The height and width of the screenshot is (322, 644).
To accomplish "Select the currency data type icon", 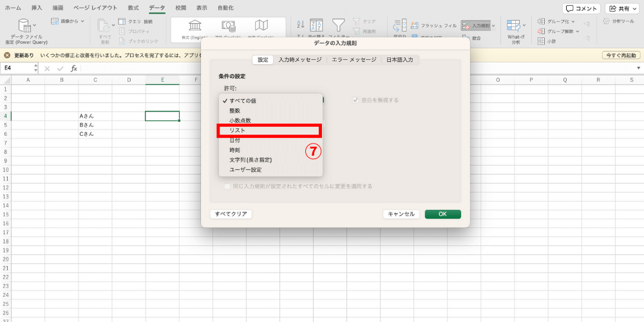I will coord(229,26).
